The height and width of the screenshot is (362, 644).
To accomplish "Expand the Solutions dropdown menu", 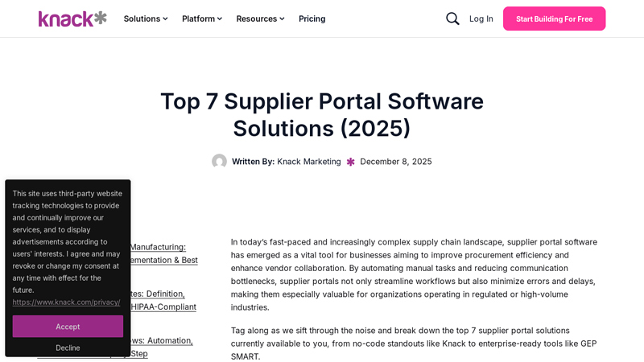I will pos(146,19).
